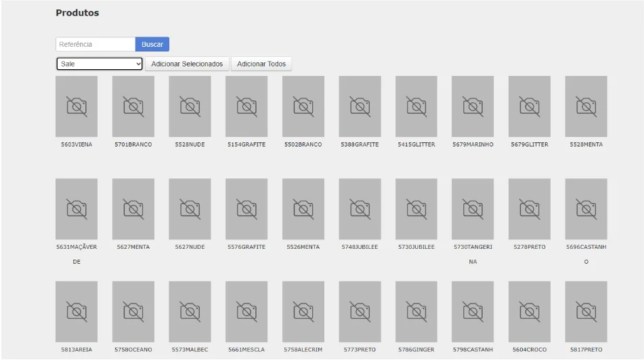Viewport: 644px width, 360px height.
Task: Select product thumbnail 5502BRANCO
Action: 303,106
